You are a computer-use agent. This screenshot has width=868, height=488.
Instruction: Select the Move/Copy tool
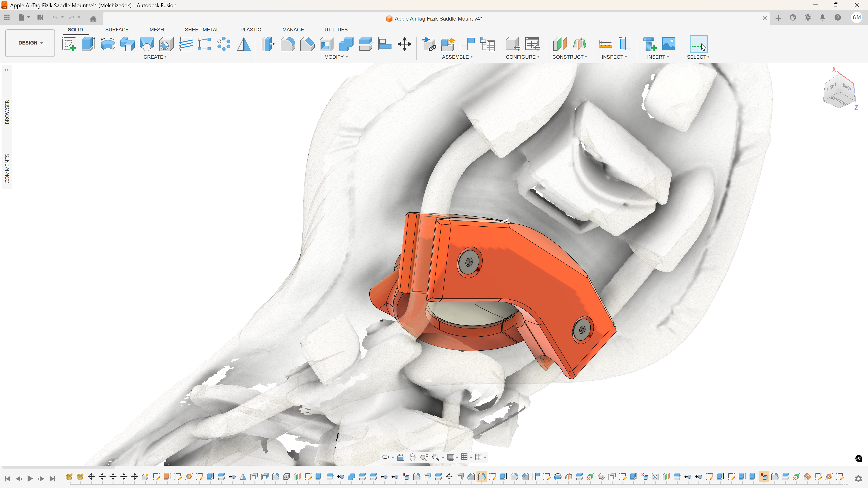pyautogui.click(x=404, y=44)
